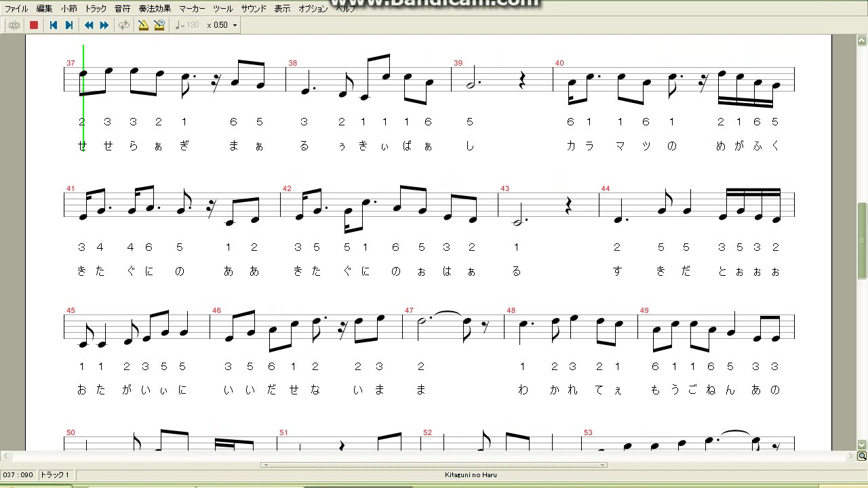The height and width of the screenshot is (488, 868).
Task: Click the トラック 1 status bar label
Action: click(x=55, y=475)
